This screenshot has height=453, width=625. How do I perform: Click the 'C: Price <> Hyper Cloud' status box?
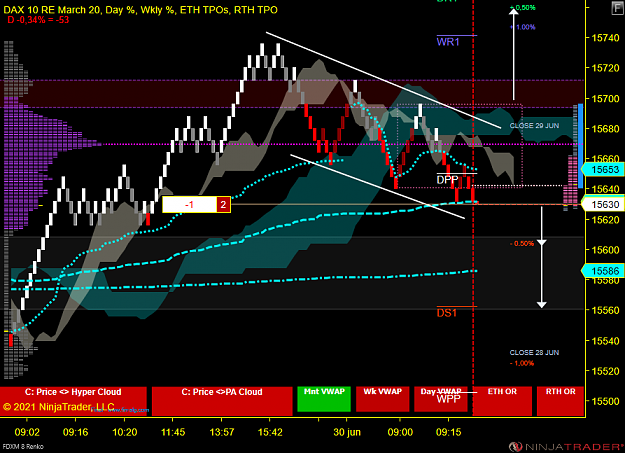point(73,401)
